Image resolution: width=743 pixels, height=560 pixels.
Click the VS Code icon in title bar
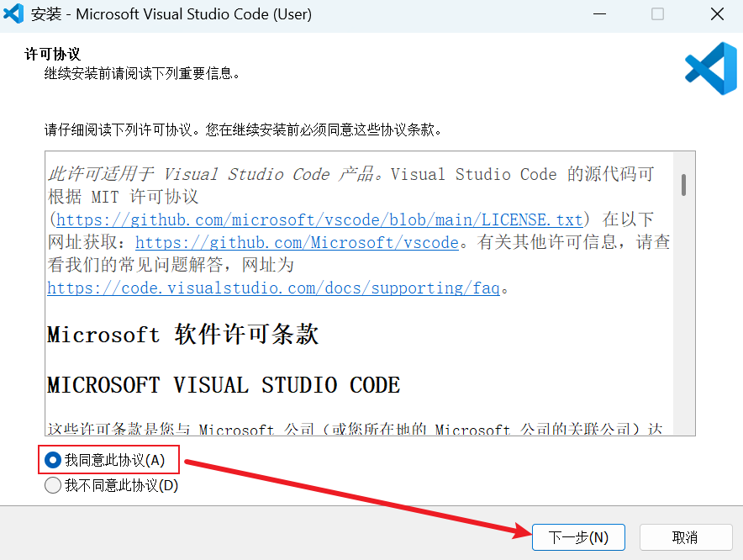pos(13,13)
